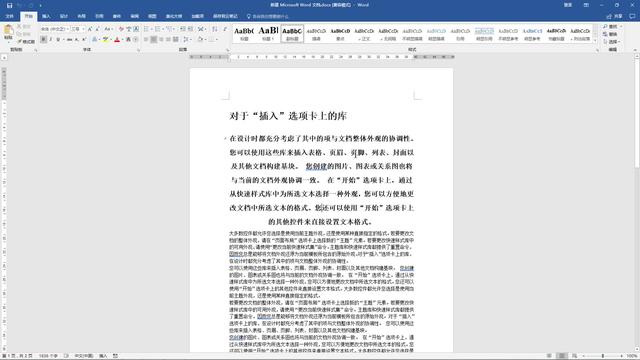Switch to the Layout tab
This screenshot has width=640, height=360.
(82, 16)
